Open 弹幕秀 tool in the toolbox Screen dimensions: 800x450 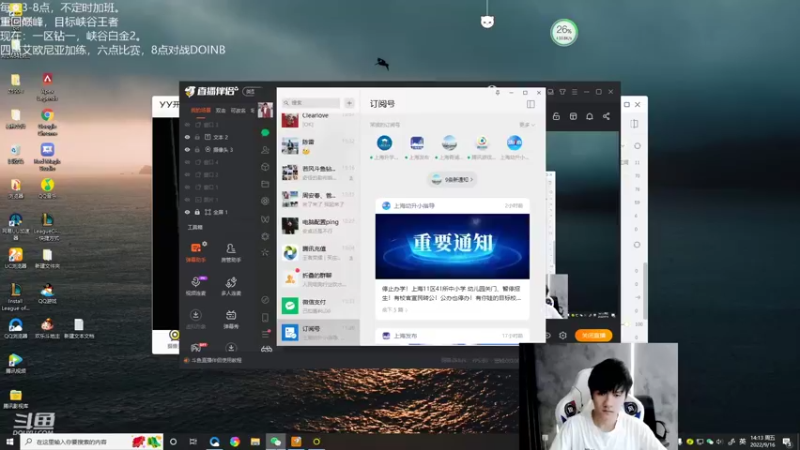click(x=231, y=319)
